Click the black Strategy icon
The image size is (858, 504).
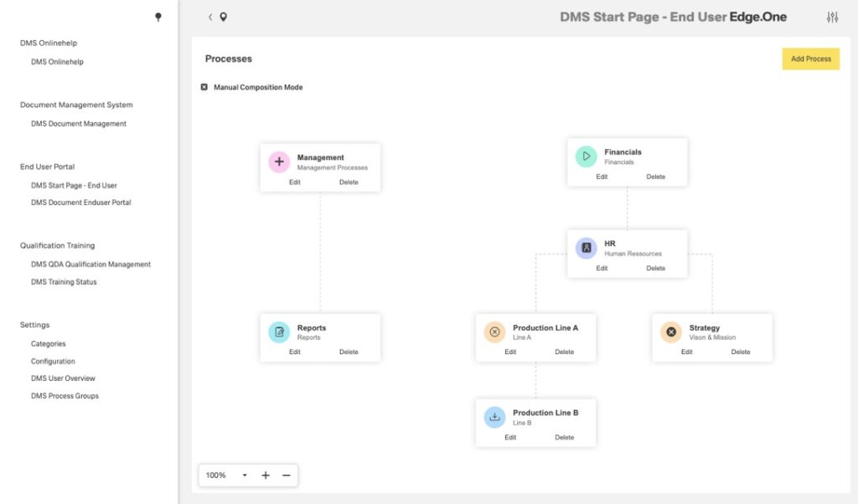(x=670, y=332)
